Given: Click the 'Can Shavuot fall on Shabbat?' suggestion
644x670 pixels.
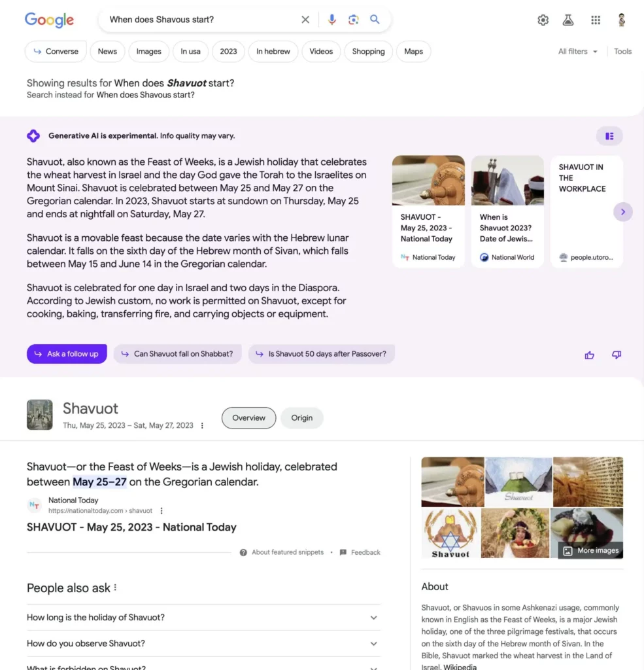Looking at the screenshot, I should 177,354.
